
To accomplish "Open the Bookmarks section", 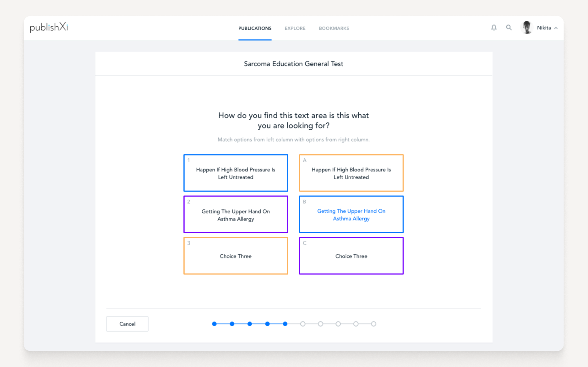I will (334, 28).
